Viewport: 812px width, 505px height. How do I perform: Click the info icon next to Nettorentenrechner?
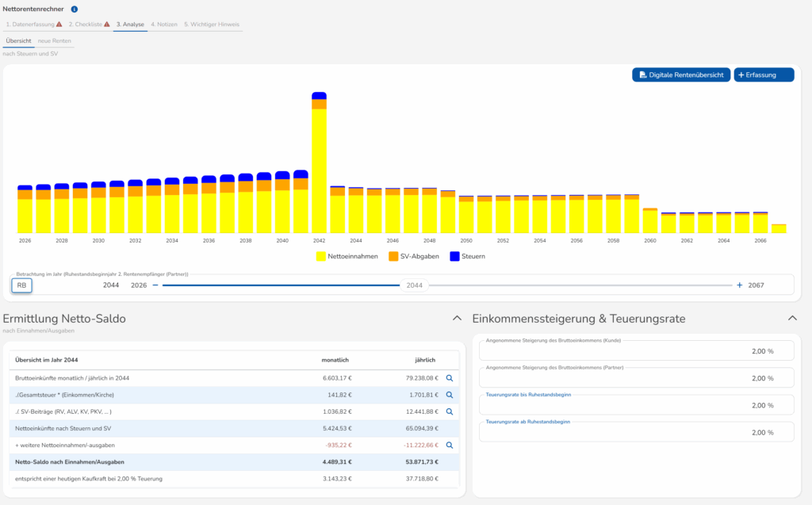[75, 10]
